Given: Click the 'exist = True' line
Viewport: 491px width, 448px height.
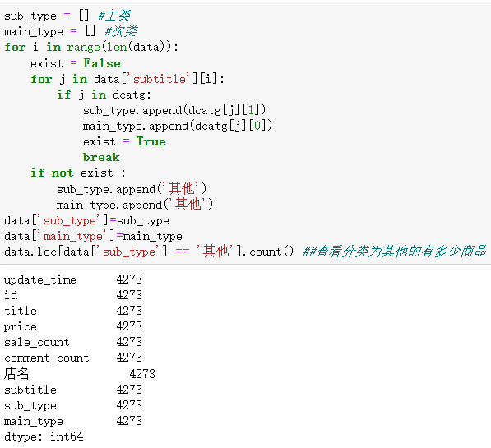Looking at the screenshot, I should pyautogui.click(x=124, y=141).
